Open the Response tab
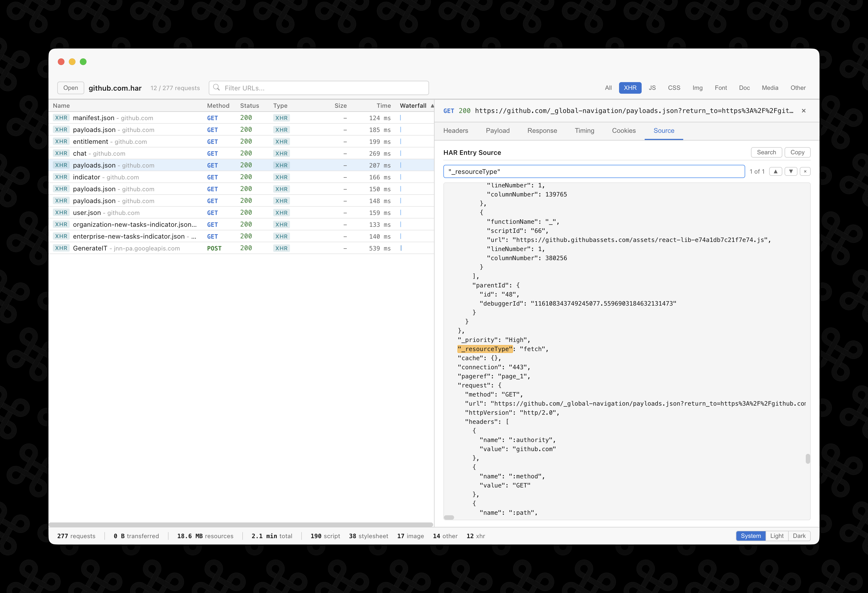The width and height of the screenshot is (868, 593). click(x=542, y=131)
